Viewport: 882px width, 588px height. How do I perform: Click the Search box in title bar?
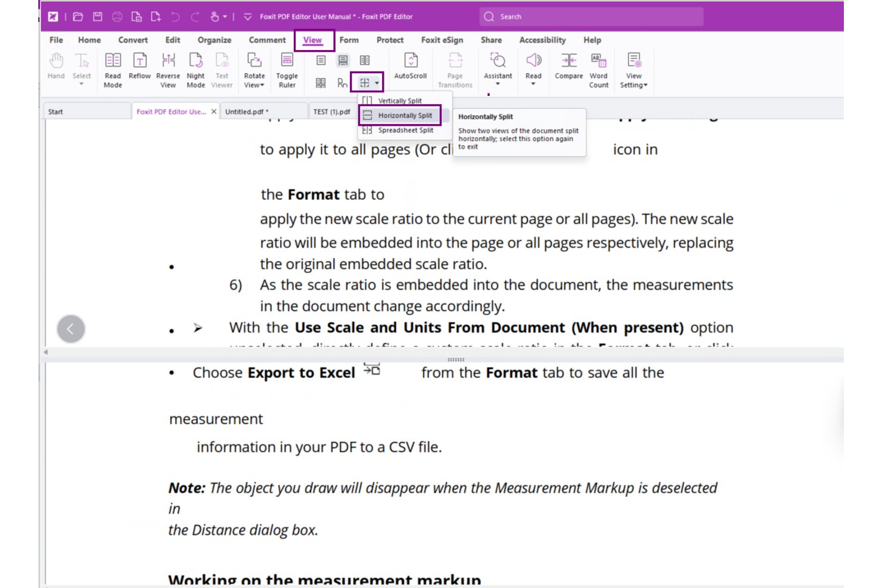(591, 17)
